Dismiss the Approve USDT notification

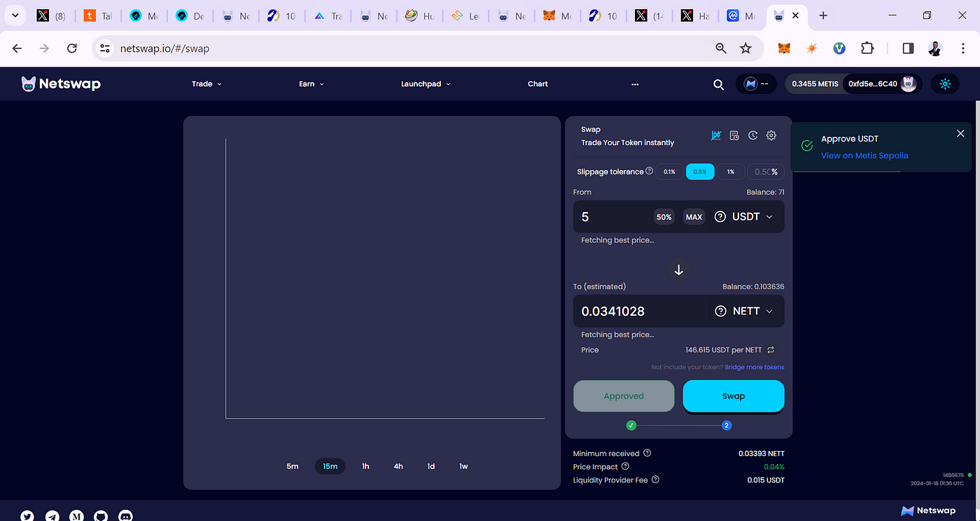pyautogui.click(x=960, y=134)
